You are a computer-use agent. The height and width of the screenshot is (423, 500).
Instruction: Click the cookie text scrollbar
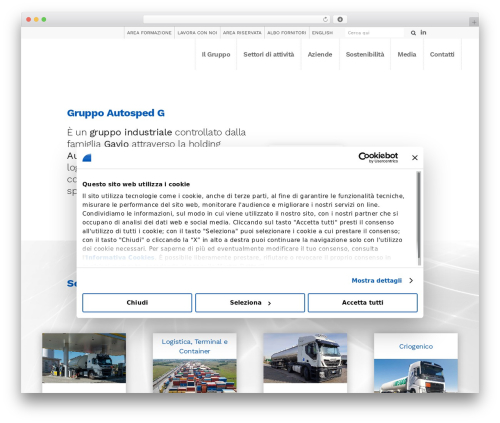coord(419,219)
